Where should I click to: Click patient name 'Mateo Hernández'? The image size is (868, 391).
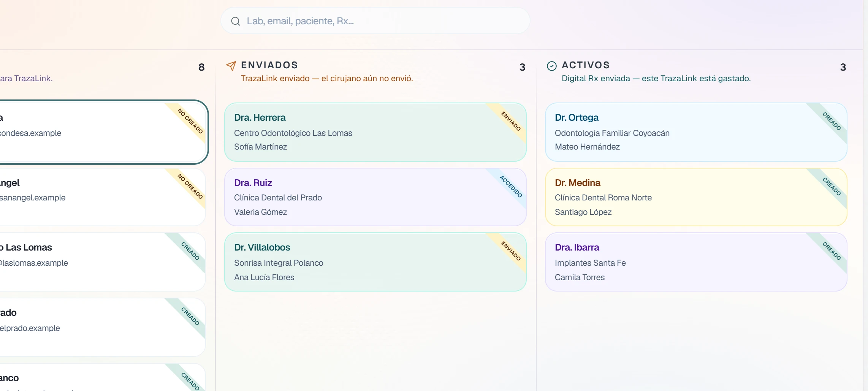pos(587,147)
